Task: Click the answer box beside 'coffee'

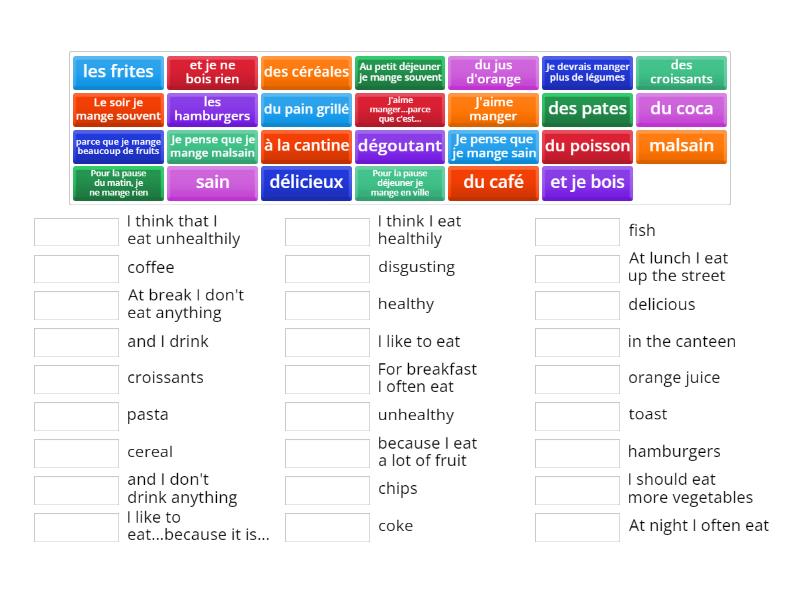Action: tap(76, 268)
